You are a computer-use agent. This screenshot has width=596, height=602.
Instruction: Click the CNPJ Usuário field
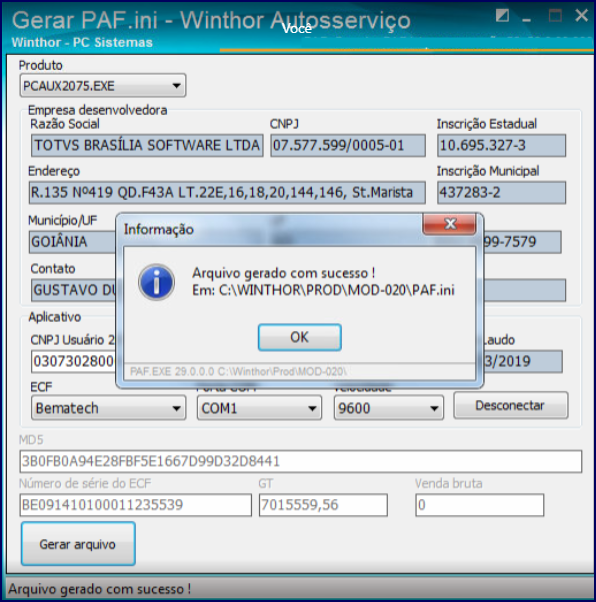point(74,361)
